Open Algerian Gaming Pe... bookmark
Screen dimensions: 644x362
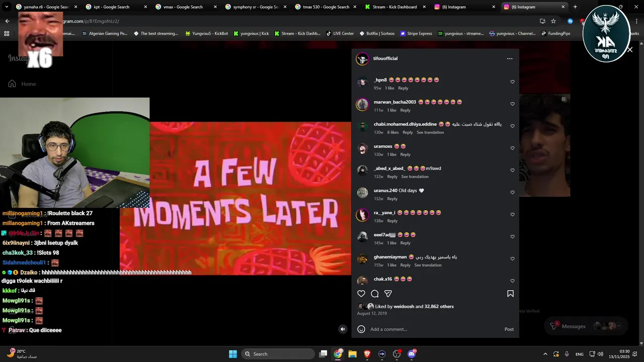[x=104, y=34]
